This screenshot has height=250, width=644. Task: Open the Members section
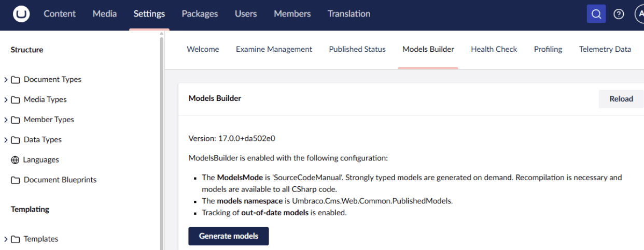(x=292, y=14)
